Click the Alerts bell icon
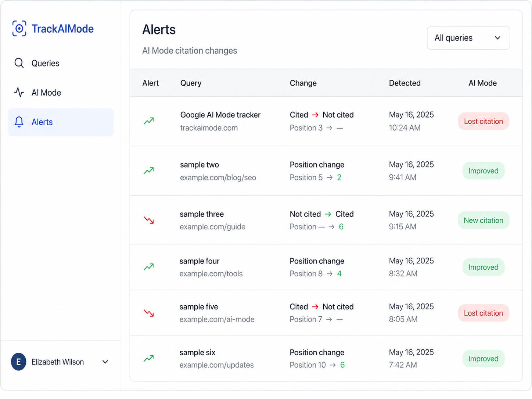532x399 pixels. (x=19, y=122)
